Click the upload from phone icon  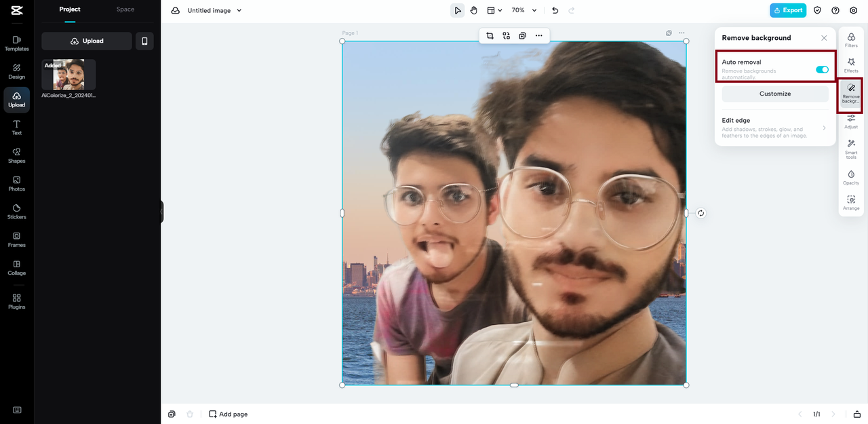pyautogui.click(x=144, y=41)
